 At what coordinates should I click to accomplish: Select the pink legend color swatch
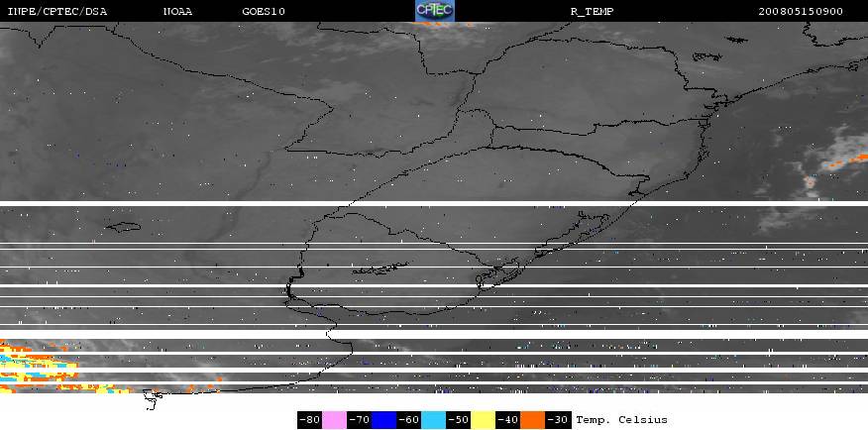(x=334, y=420)
